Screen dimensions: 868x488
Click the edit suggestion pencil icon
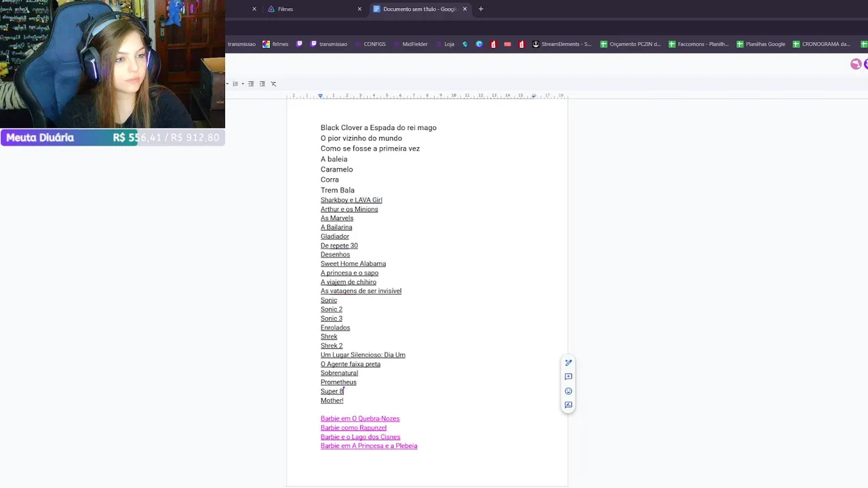[x=568, y=363]
